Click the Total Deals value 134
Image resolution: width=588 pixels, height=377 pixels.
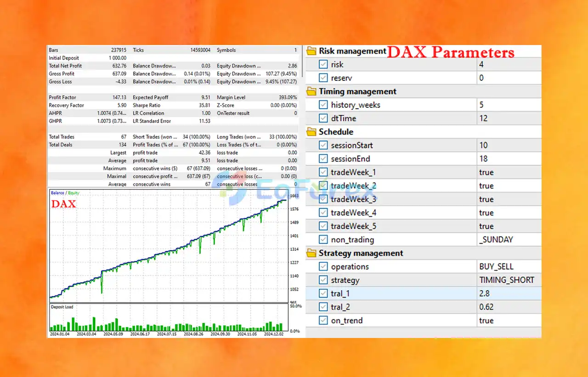122,145
